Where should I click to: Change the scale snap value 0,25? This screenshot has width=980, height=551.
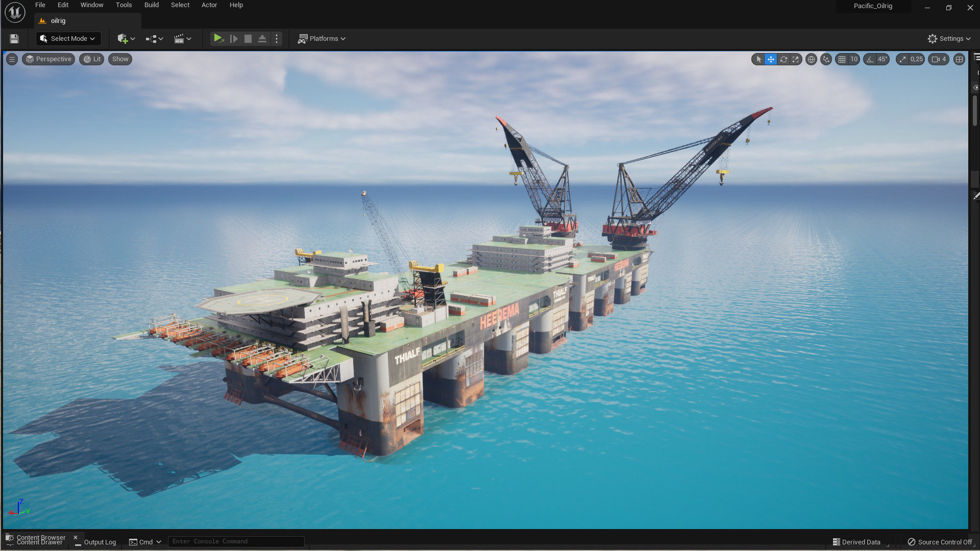tap(916, 59)
